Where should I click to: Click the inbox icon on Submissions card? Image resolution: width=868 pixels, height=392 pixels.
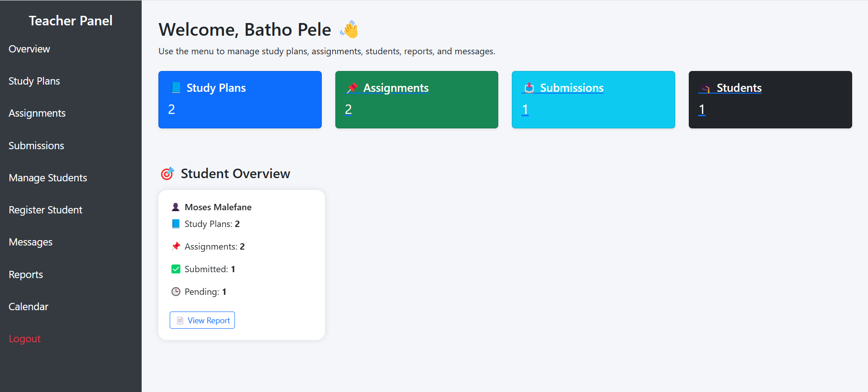[529, 88]
